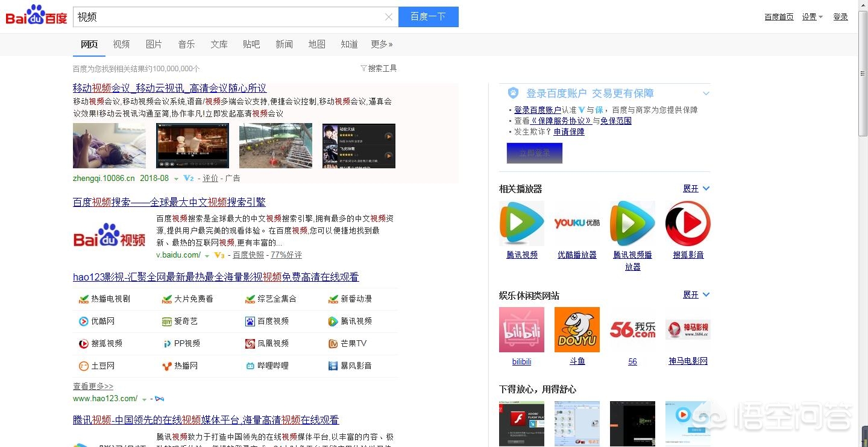Click the Baidu logo
Viewport: 868px width, 447px height.
point(36,16)
